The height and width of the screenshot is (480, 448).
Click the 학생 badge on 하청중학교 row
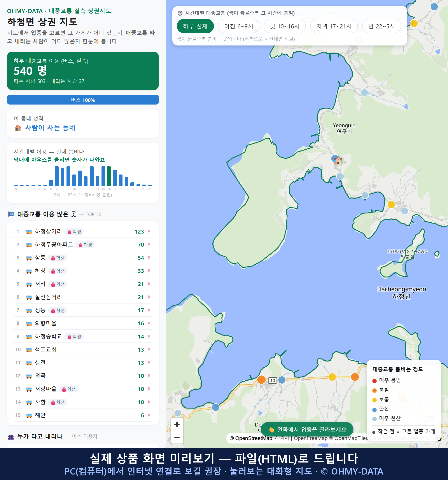coord(74,337)
